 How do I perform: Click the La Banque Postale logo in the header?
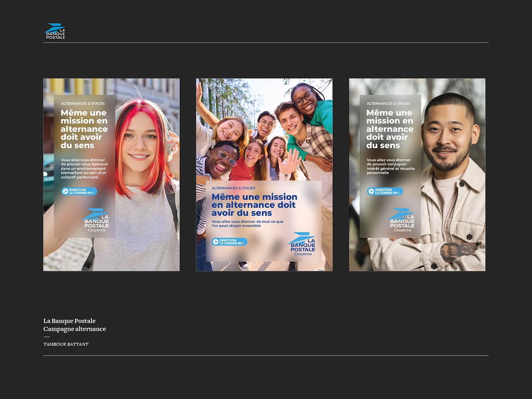coord(54,32)
